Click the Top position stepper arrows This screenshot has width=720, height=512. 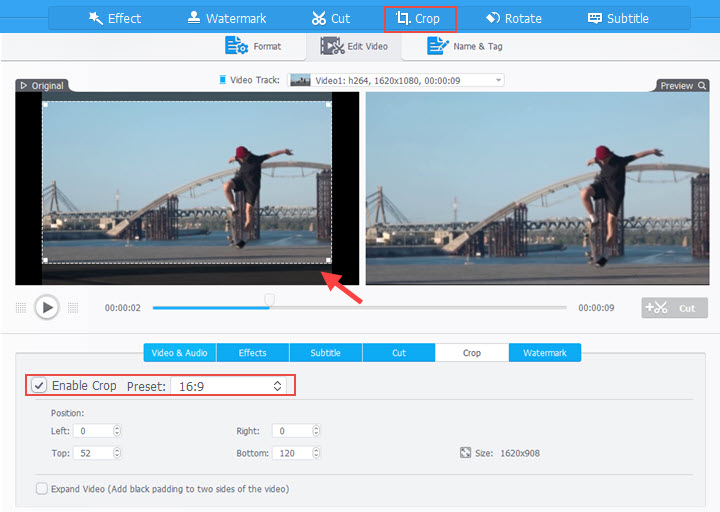[x=117, y=453]
